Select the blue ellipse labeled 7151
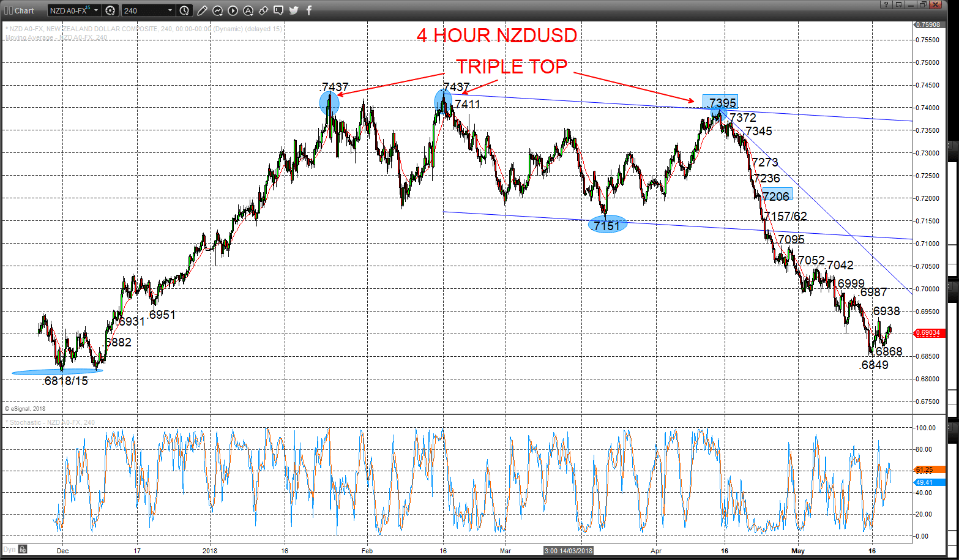The height and width of the screenshot is (560, 959). pyautogui.click(x=608, y=225)
